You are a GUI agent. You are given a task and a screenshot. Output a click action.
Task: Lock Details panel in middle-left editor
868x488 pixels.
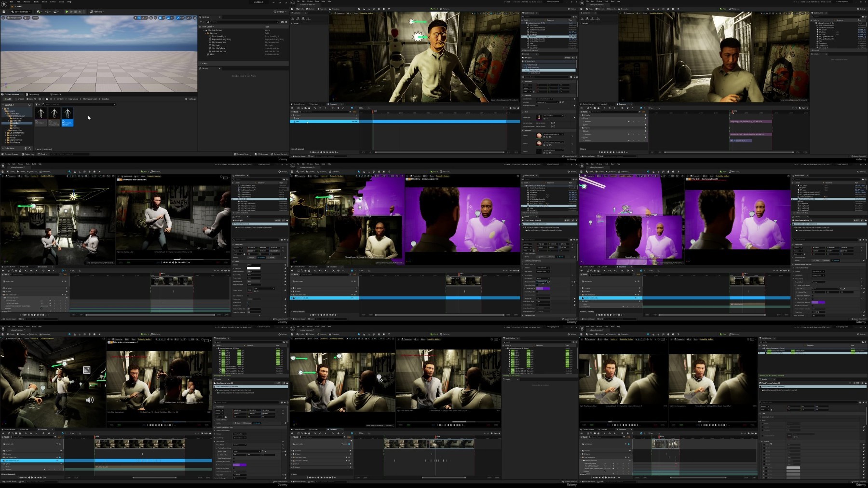[x=287, y=220]
